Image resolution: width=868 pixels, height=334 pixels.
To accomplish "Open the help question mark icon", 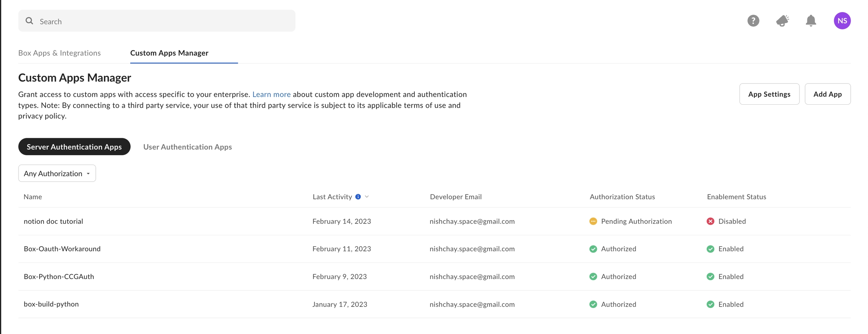I will click(753, 21).
